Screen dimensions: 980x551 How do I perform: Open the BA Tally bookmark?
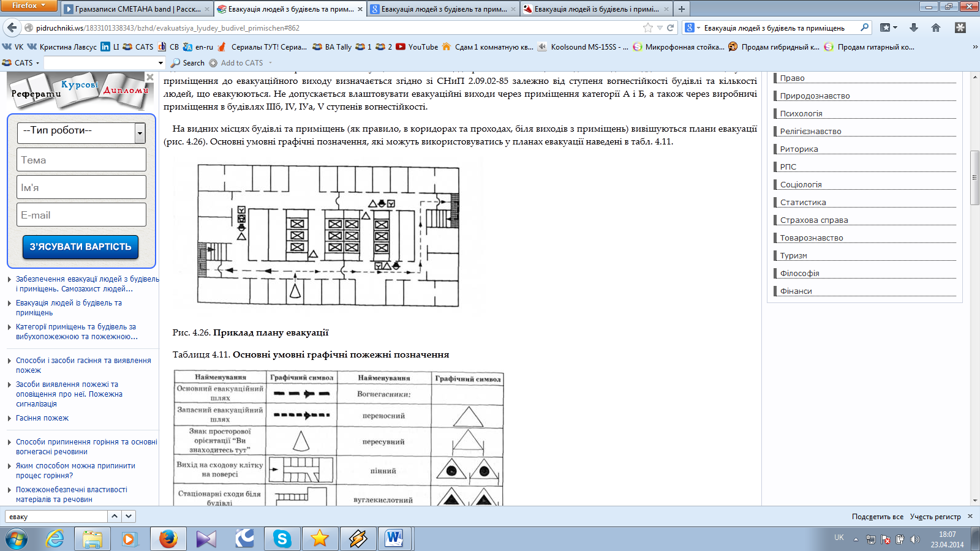point(332,47)
